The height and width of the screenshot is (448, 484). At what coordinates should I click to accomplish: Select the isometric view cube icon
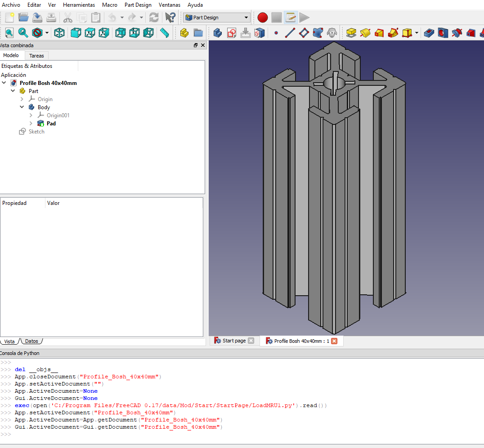click(59, 33)
